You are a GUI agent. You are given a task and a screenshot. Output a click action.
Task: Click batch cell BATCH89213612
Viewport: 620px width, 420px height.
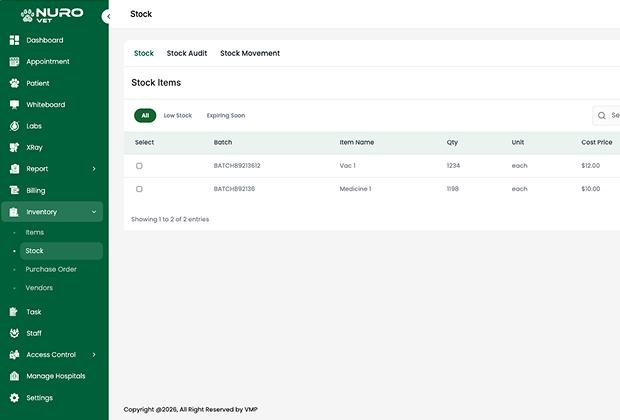237,166
